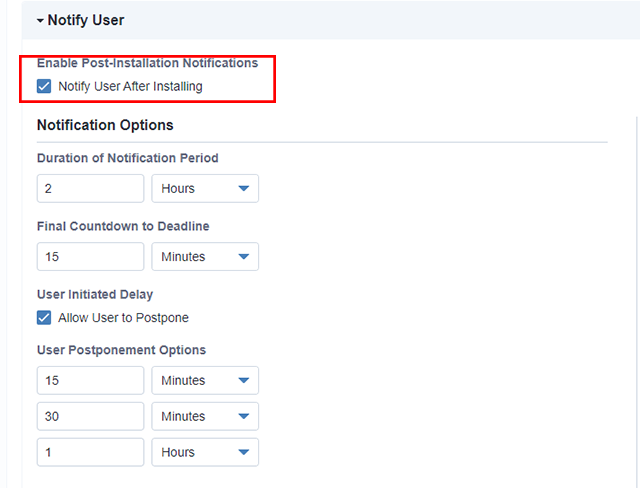The image size is (640, 488).
Task: Click the Notification Options heading
Action: click(105, 125)
